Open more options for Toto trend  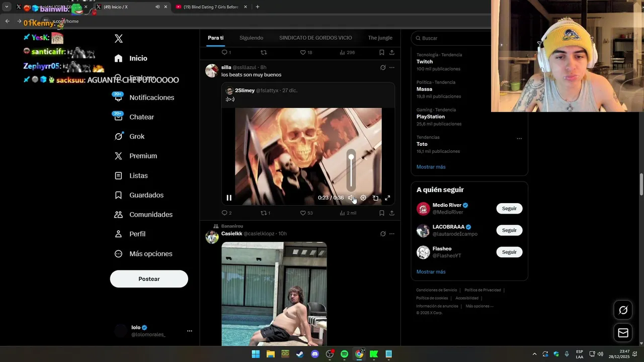[x=519, y=139]
